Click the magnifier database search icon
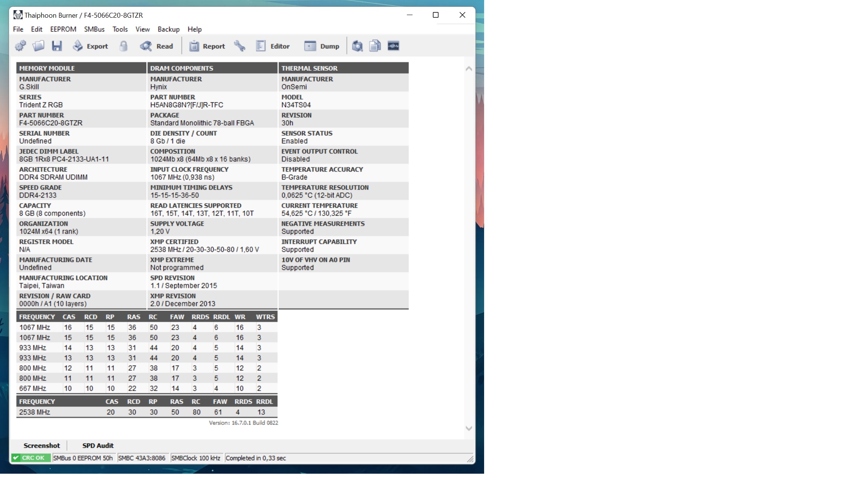Image resolution: width=868 pixels, height=488 pixels. 357,46
